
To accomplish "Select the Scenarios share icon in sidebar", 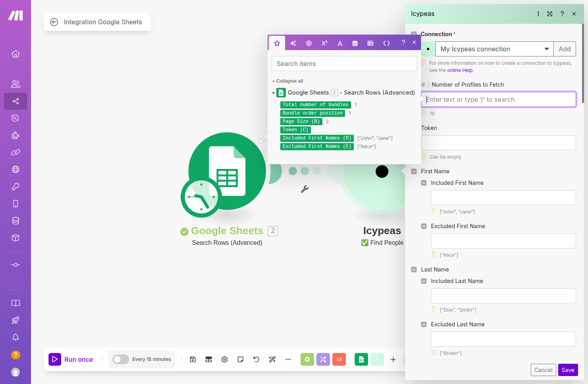I will pos(16,101).
